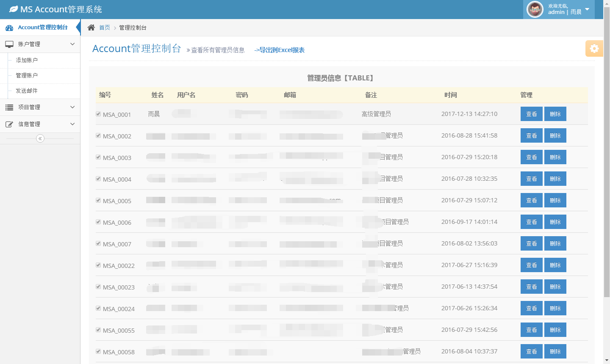Image resolution: width=610 pixels, height=364 pixels.
Task: Expand the 信息管理 submenu chevron
Action: pos(72,124)
